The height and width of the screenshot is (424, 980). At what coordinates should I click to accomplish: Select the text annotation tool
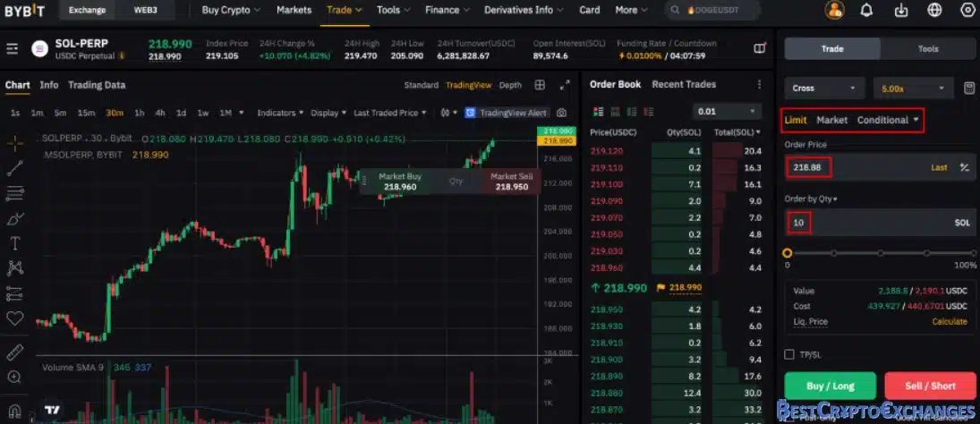(15, 243)
